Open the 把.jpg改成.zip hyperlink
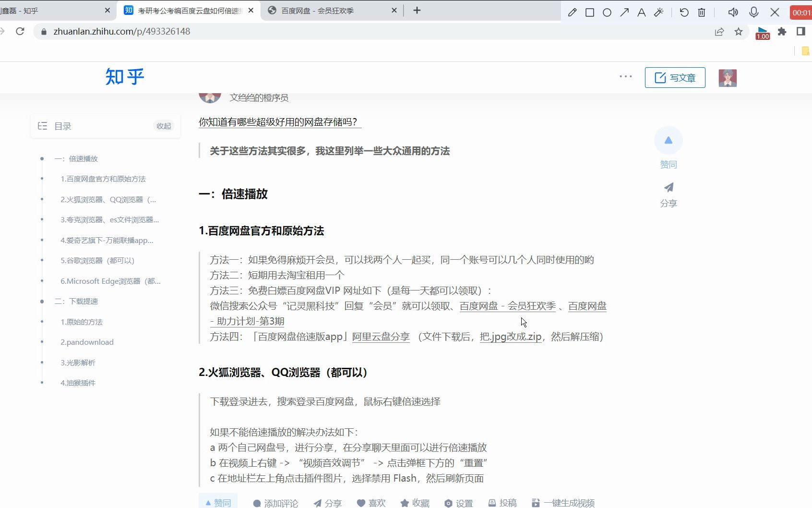 (x=511, y=337)
